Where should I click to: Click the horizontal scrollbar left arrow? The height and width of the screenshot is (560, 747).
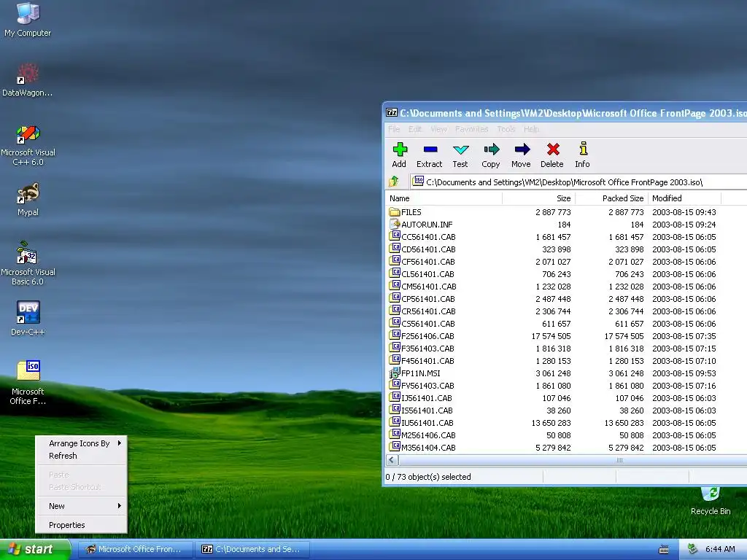tap(392, 460)
